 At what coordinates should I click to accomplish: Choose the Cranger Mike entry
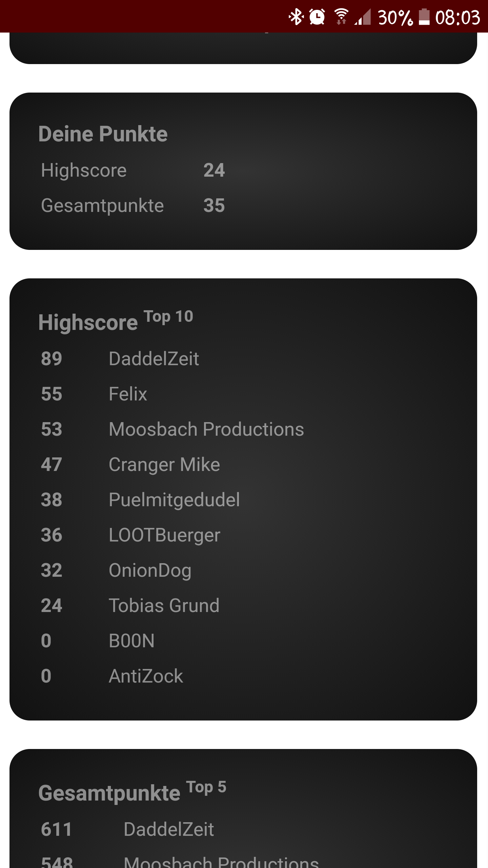[x=164, y=465]
